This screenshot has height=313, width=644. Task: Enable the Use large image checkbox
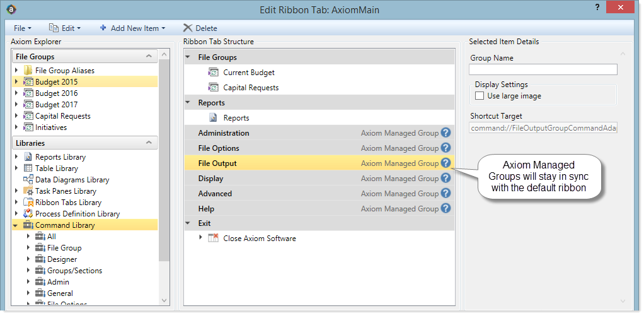pos(480,96)
